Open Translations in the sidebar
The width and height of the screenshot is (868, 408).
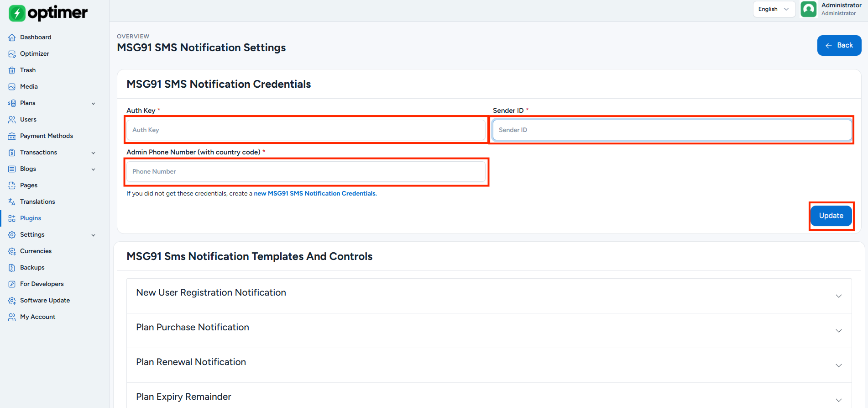point(37,202)
